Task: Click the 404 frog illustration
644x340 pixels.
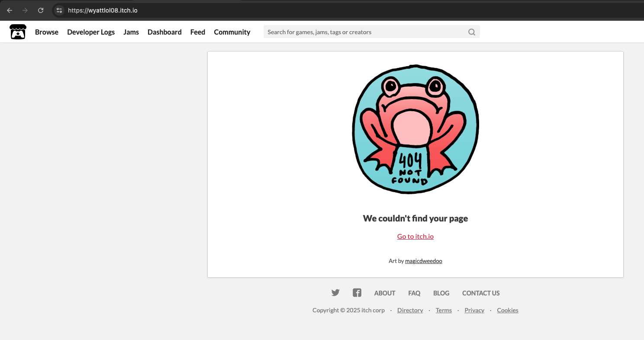Action: 415,129
